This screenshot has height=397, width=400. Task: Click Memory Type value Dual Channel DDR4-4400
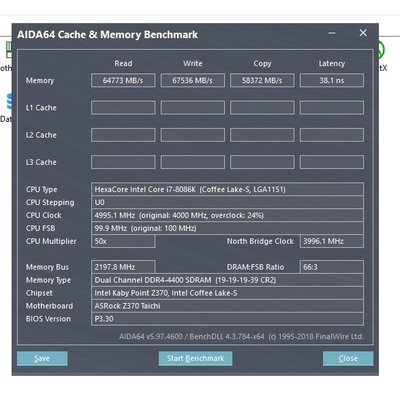click(x=227, y=280)
